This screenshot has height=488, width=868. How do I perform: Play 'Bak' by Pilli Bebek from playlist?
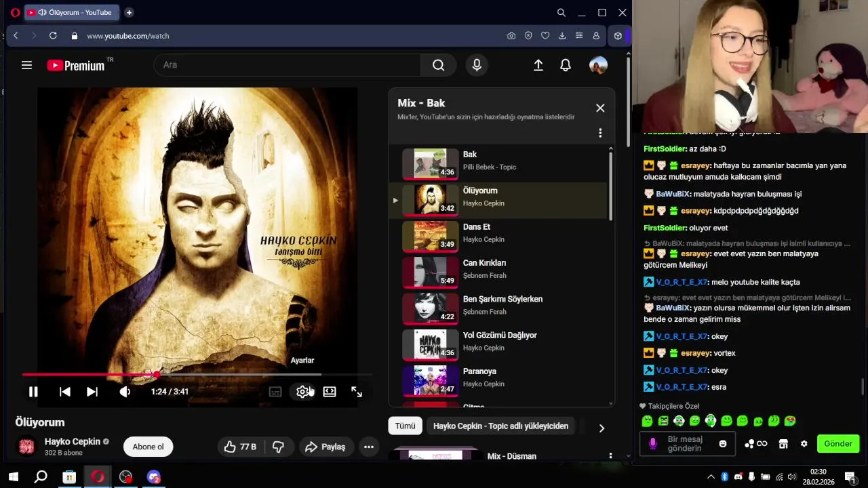pos(498,164)
